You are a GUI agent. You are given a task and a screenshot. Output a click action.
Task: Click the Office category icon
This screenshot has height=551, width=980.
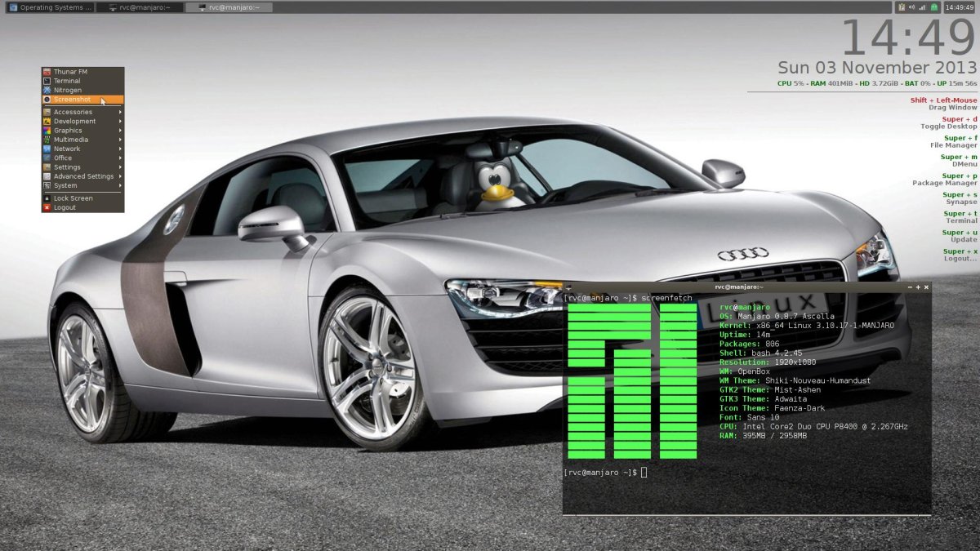tap(47, 158)
